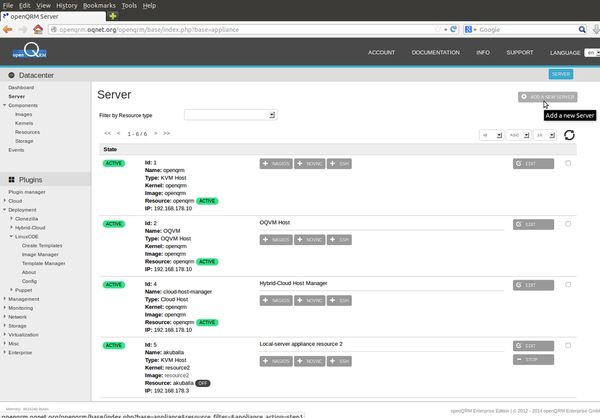Expand the Puppet node
The width and height of the screenshot is (600, 418).
pos(11,290)
